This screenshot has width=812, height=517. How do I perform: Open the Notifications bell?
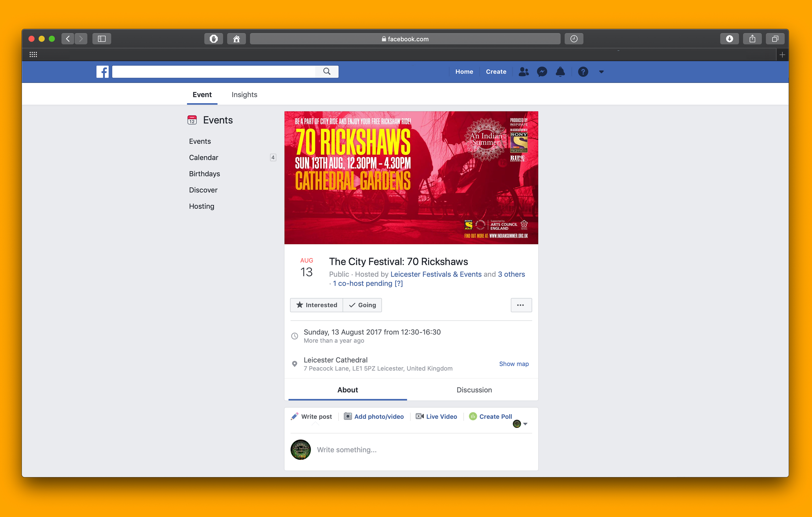pos(560,71)
